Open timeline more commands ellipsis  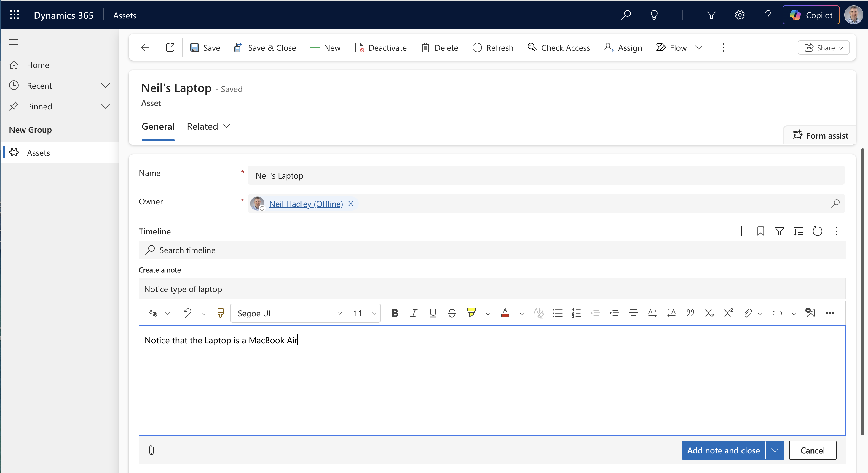[836, 231]
